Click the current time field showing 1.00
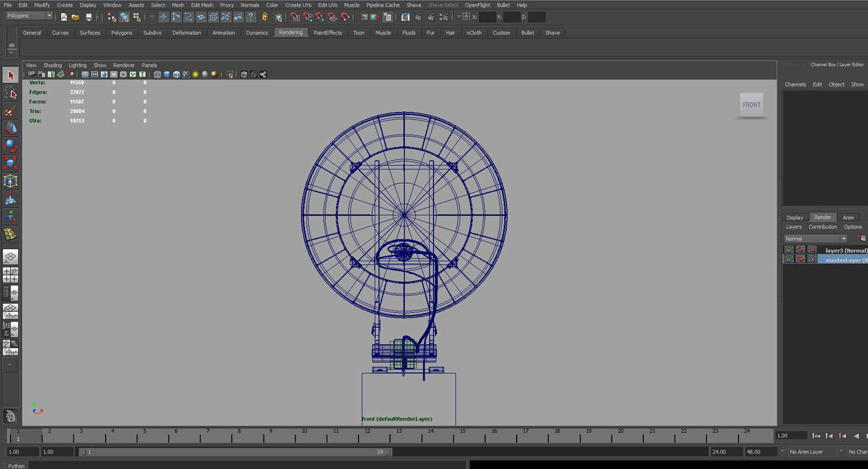Image resolution: width=868 pixels, height=469 pixels. 791,436
